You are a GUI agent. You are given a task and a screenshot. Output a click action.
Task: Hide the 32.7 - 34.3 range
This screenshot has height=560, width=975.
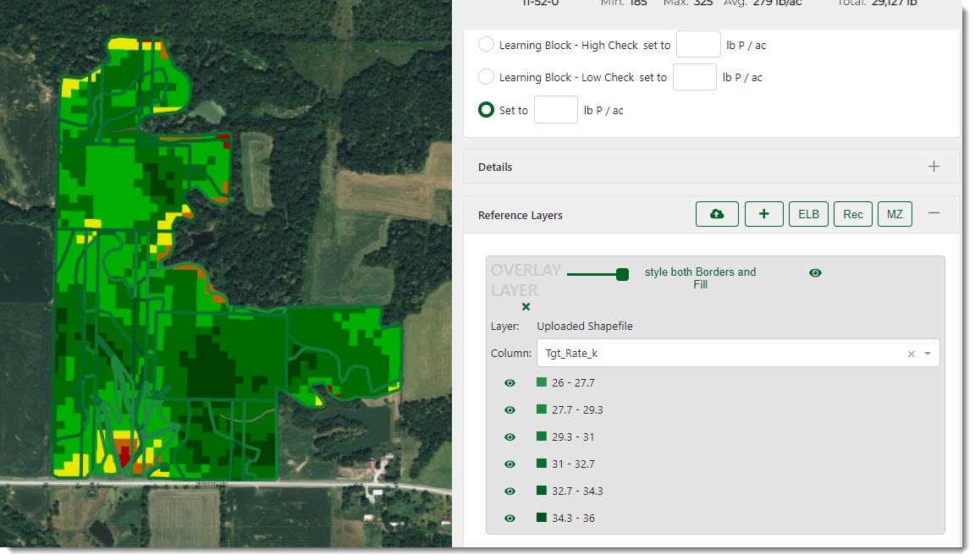pyautogui.click(x=510, y=491)
